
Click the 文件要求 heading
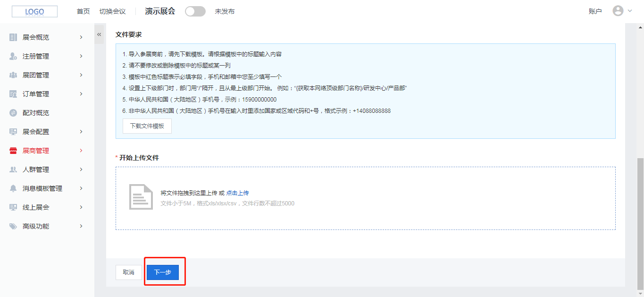(x=129, y=34)
